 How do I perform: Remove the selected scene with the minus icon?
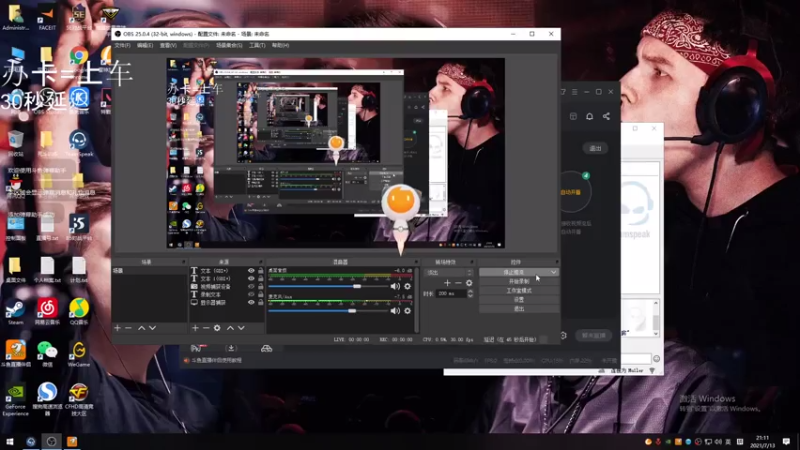coord(128,328)
